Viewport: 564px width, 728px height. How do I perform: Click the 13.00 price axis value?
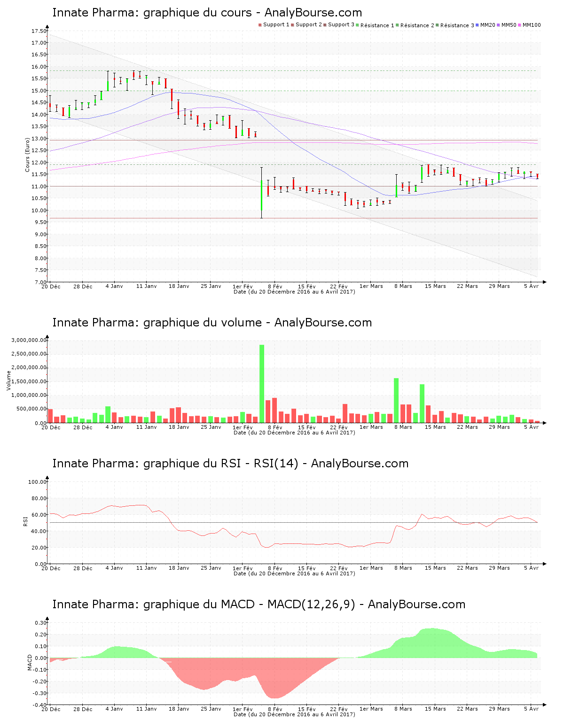coord(39,139)
